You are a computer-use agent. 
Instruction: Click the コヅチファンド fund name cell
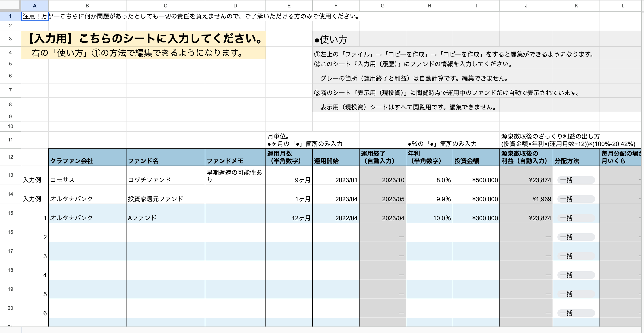pyautogui.click(x=165, y=175)
